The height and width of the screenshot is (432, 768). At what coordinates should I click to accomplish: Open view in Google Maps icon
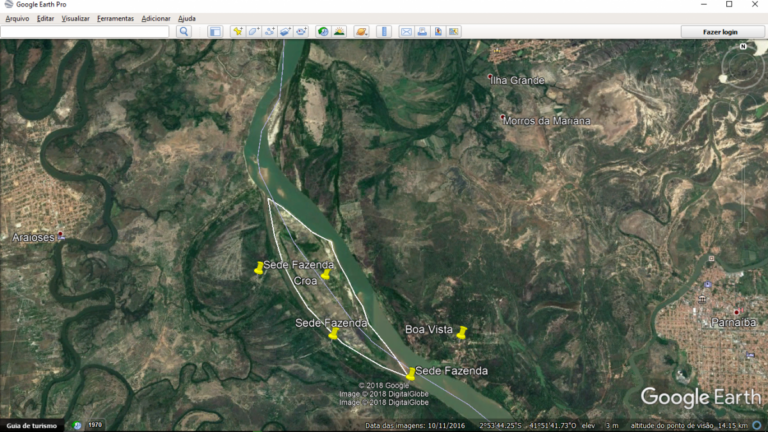[454, 32]
